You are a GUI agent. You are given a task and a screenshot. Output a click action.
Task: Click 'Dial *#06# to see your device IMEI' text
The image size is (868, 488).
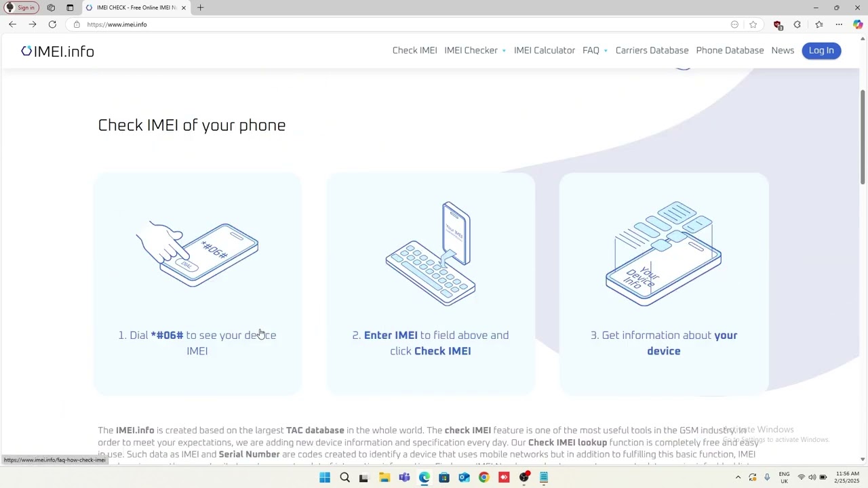point(197,343)
